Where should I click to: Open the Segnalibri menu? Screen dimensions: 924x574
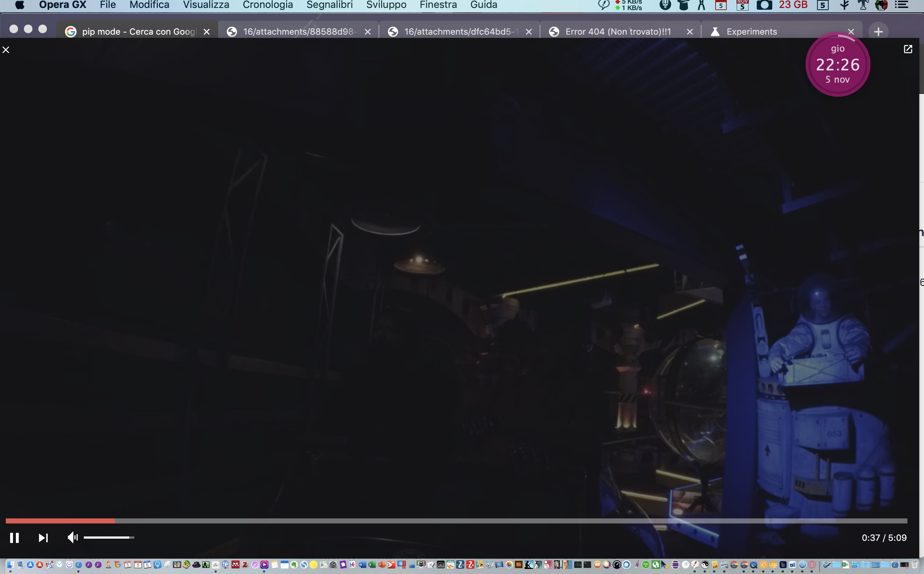(330, 5)
